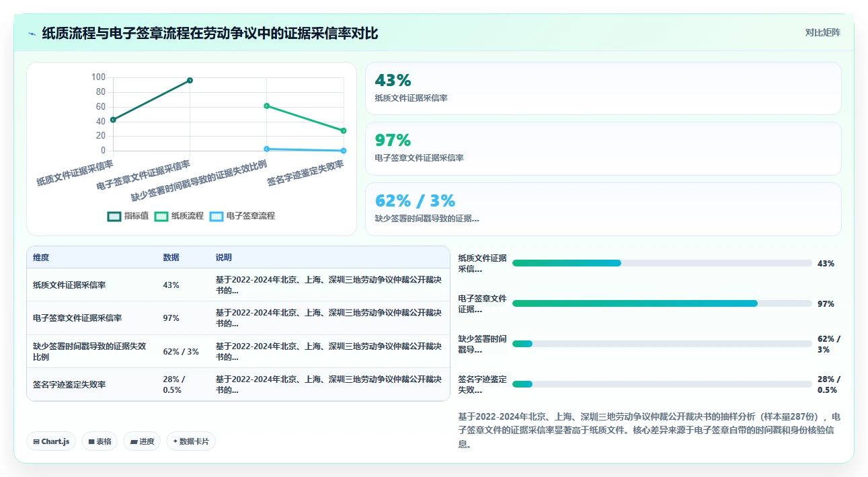
Task: Click the 62% / 3% table value
Action: [181, 351]
